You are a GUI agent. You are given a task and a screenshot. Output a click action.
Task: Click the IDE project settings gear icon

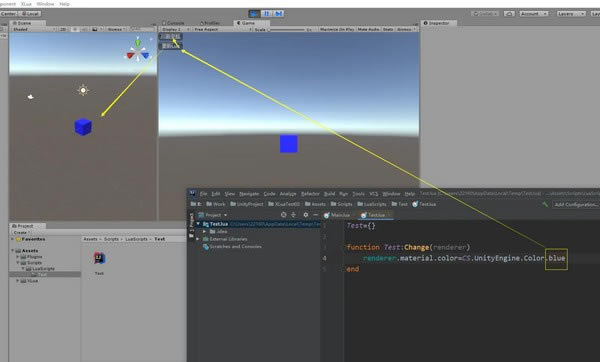[305, 215]
